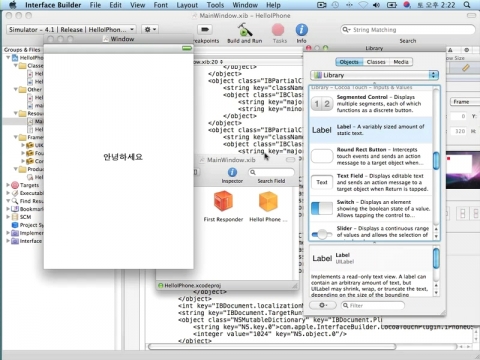Select the Segmented Control library item

click(x=371, y=104)
